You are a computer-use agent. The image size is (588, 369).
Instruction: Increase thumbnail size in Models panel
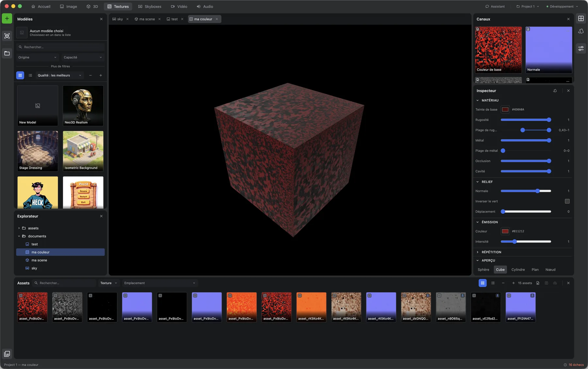(x=101, y=75)
